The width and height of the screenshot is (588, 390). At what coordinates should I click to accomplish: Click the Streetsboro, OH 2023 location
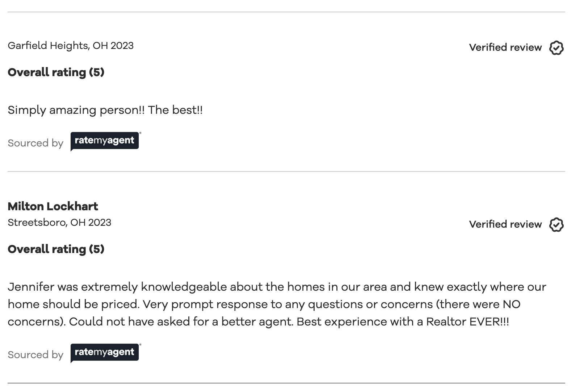point(59,223)
